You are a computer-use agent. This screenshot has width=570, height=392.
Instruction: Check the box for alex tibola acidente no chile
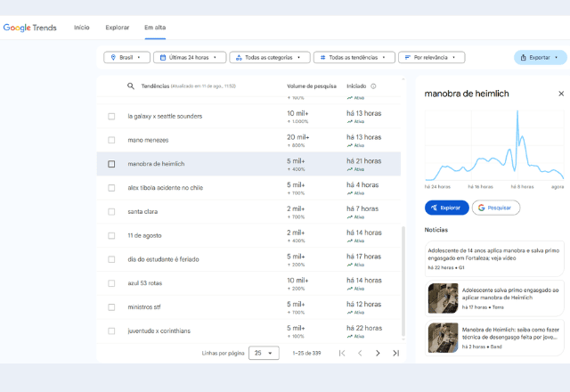tap(111, 188)
